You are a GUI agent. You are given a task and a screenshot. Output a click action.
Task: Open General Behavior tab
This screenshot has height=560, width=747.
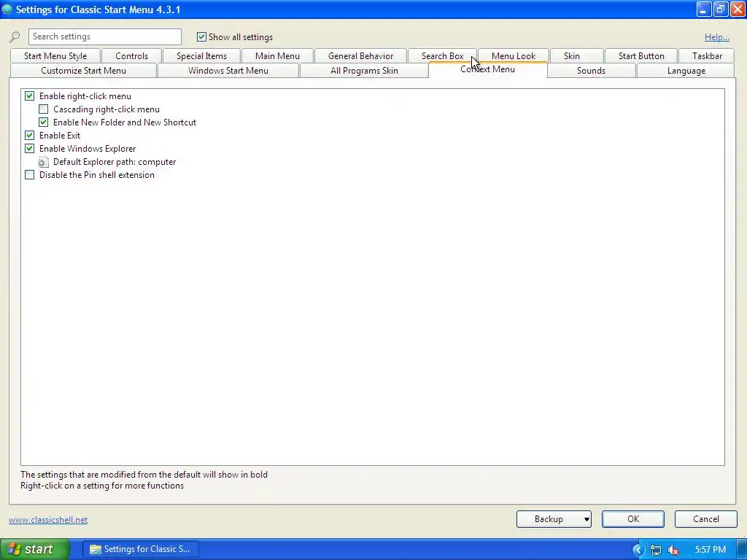[360, 55]
